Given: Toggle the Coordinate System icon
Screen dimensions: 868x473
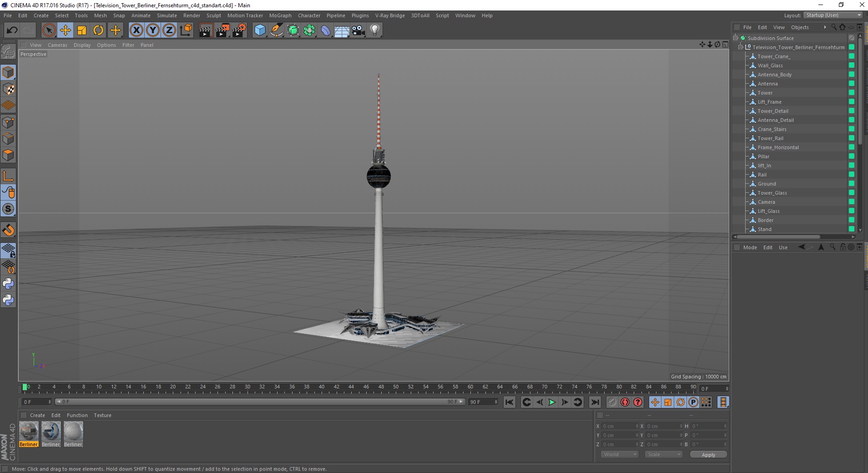Looking at the screenshot, I should (186, 30).
